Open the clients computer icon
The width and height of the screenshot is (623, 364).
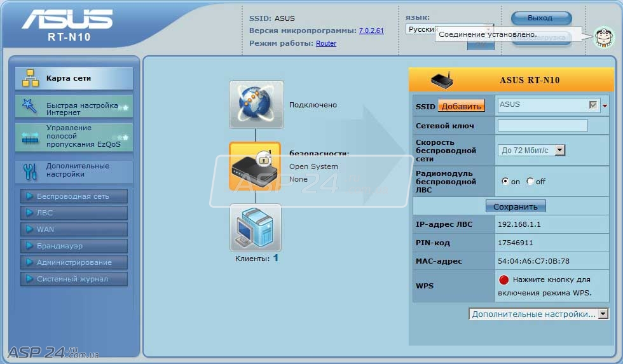256,228
